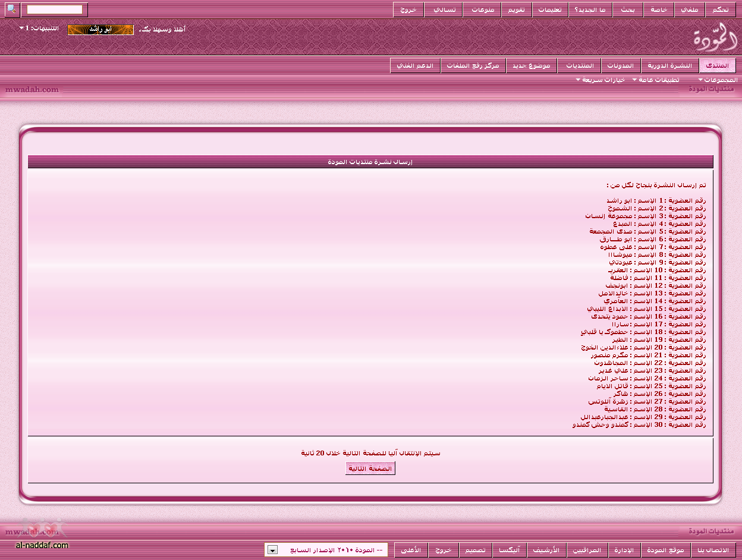Click ما الجديد؟ in the top menu
The height and width of the screenshot is (560, 742).
(x=586, y=10)
